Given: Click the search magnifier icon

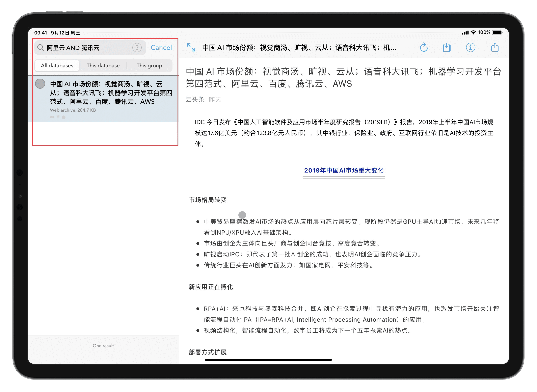Looking at the screenshot, I should tap(41, 48).
